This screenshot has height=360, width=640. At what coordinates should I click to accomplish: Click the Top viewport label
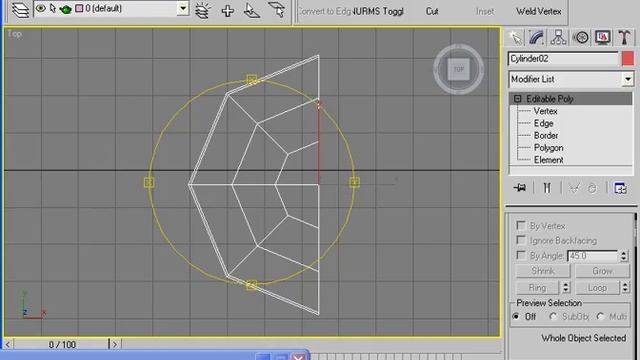pos(14,34)
